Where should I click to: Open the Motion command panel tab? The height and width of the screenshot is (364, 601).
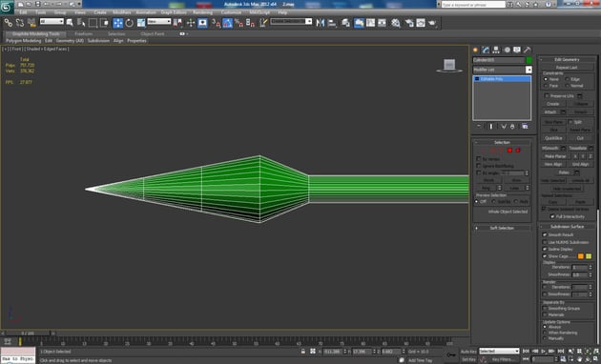(507, 50)
